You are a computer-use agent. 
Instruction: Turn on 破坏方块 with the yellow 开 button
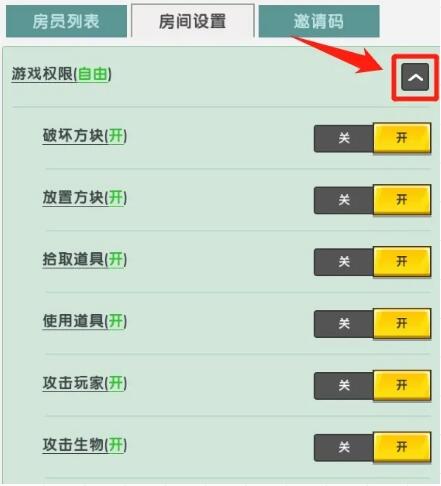coord(402,138)
